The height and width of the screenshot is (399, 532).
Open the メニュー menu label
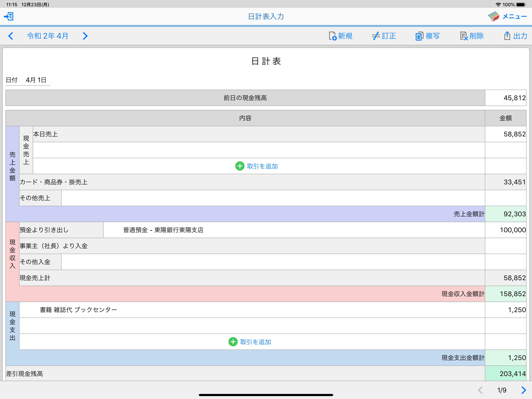point(515,16)
